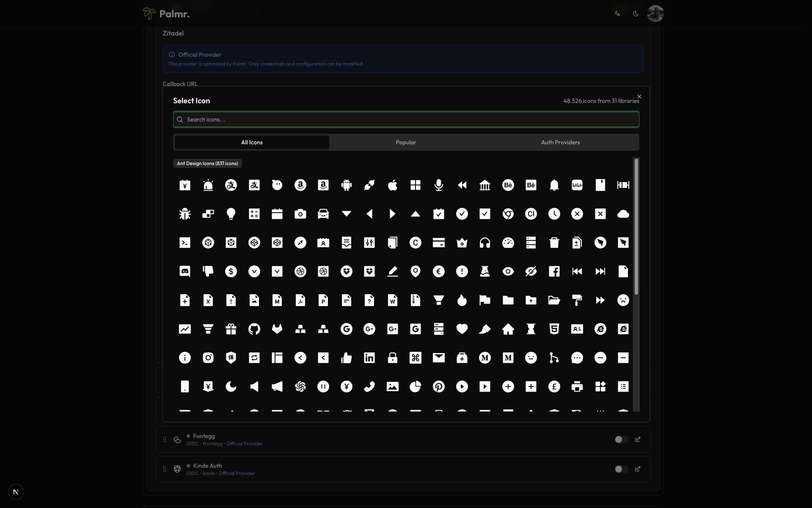Enable the Frontegg provider toggle
Image resolution: width=812 pixels, height=508 pixels.
tap(621, 439)
